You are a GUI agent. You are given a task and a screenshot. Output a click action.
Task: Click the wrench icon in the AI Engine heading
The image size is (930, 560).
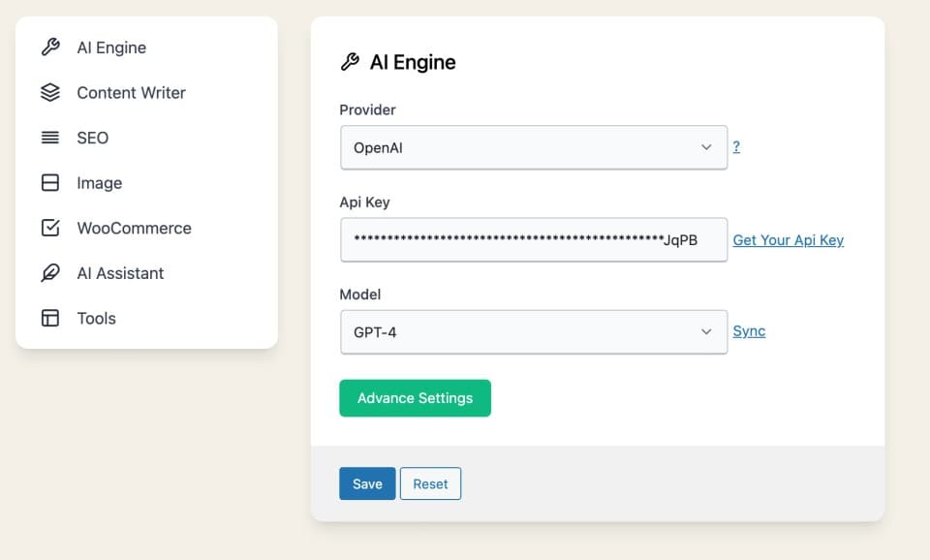[x=350, y=62]
